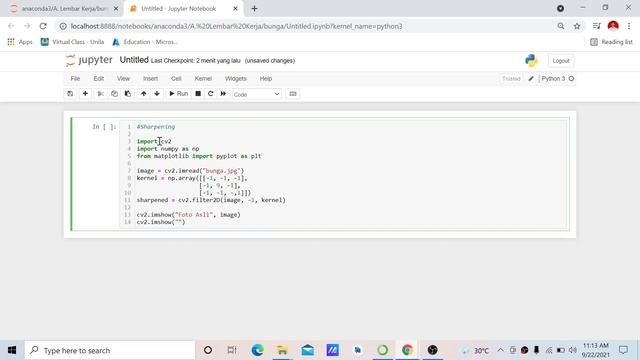Image resolution: width=640 pixels, height=360 pixels.
Task: Click the code cell editor line with cv2.imread
Action: click(190, 171)
